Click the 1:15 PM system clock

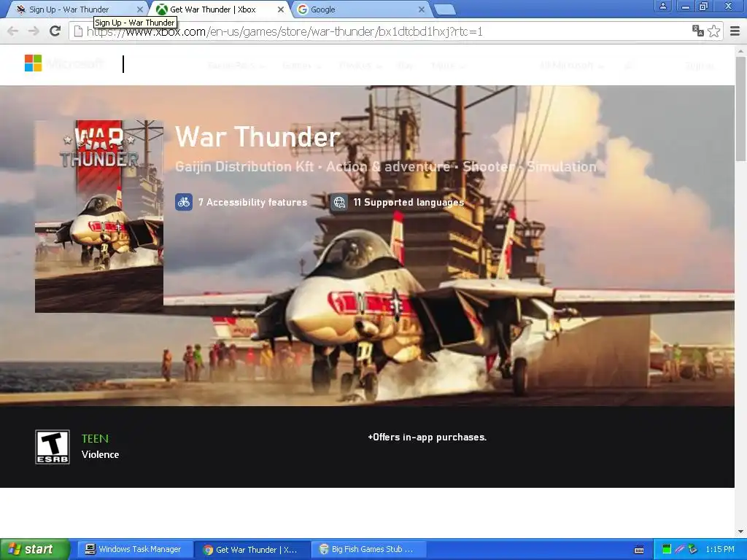click(720, 550)
